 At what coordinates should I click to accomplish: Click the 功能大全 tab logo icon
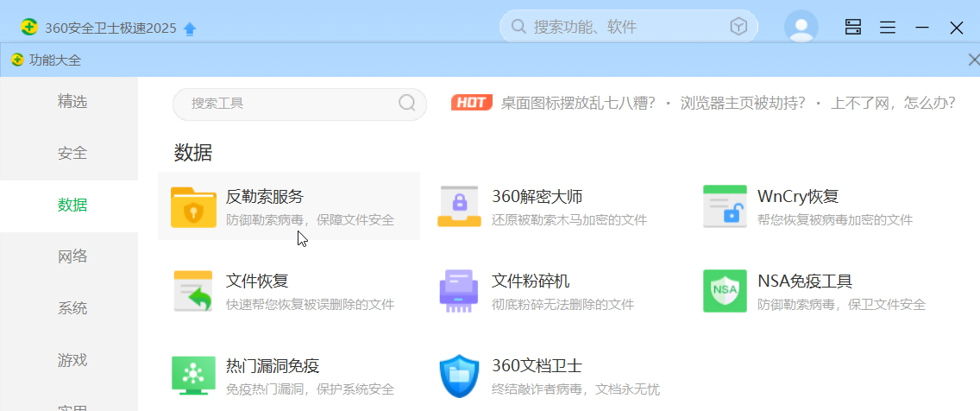17,60
